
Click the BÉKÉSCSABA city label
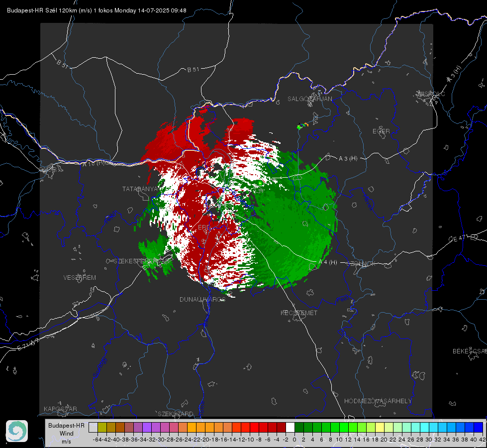coord(470,351)
